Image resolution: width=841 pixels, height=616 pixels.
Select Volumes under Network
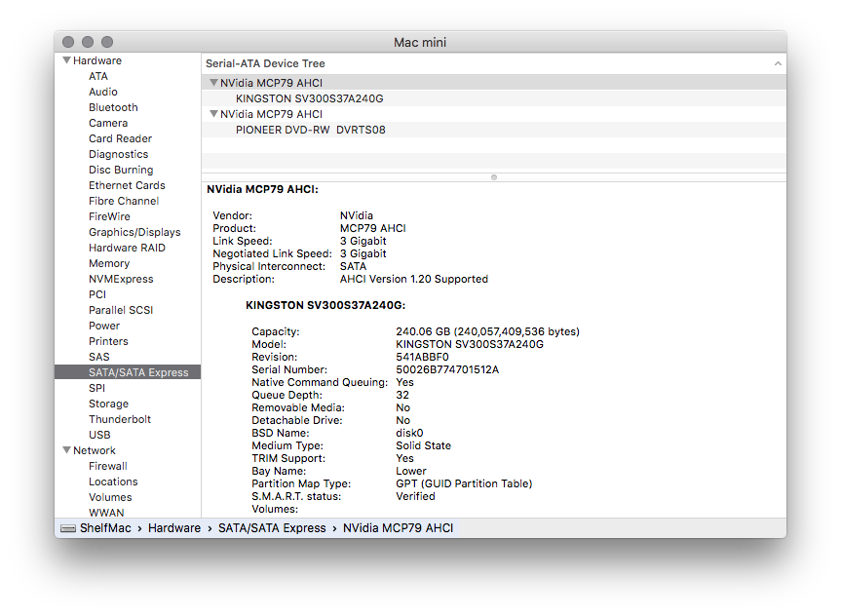110,497
